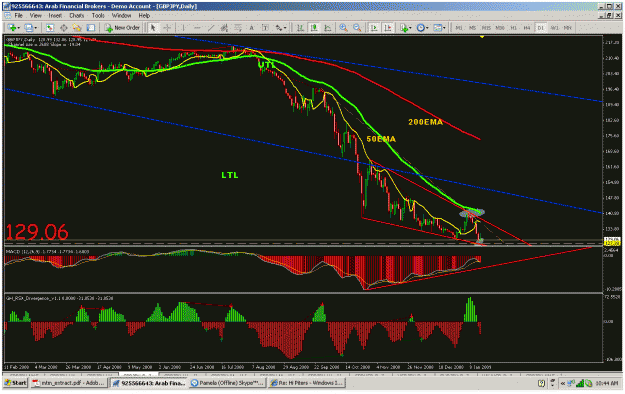Toggle the Terminal panel icon
The height and width of the screenshot is (394, 625).
click(91, 28)
